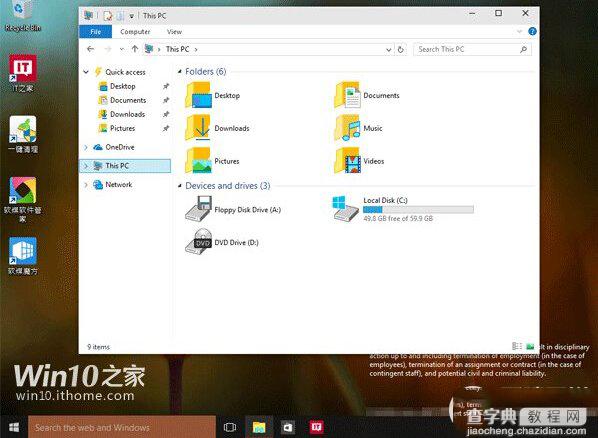Image resolution: width=598 pixels, height=438 pixels.
Task: Click This PC in the address breadcrumb
Action: tap(177, 49)
